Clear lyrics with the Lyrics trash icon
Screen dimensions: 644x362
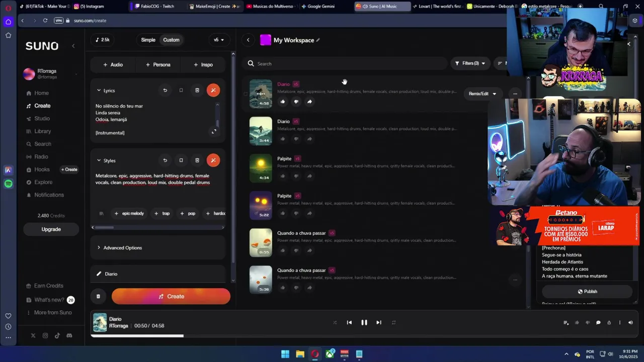tap(197, 90)
